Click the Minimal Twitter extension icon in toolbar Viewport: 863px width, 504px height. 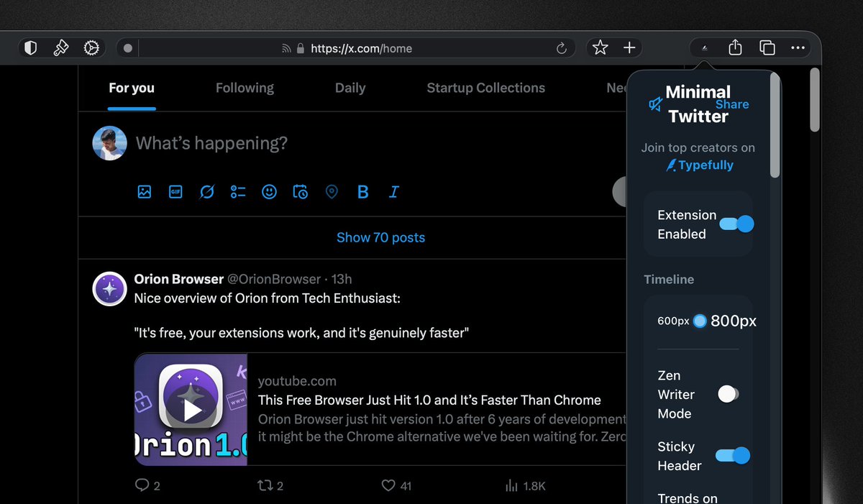point(706,48)
